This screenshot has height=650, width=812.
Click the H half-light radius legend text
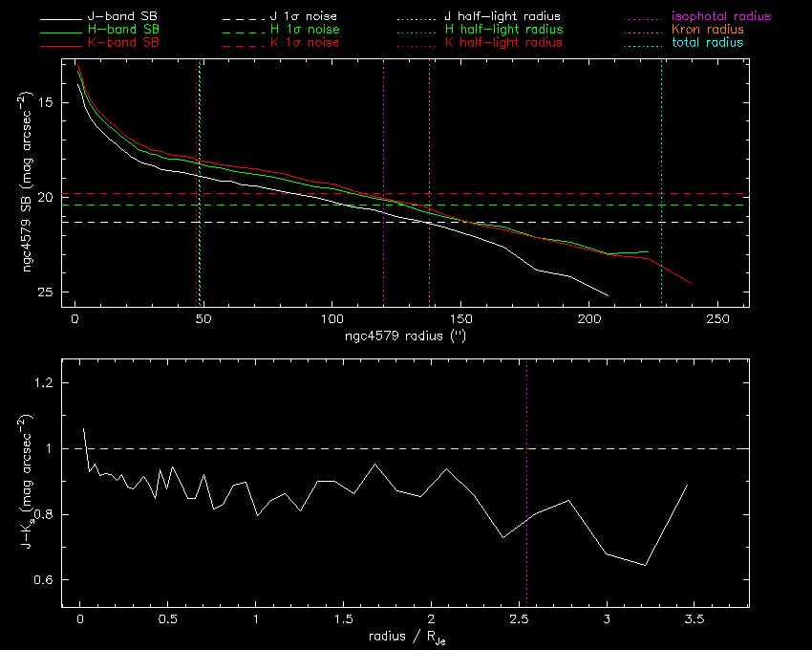[503, 30]
